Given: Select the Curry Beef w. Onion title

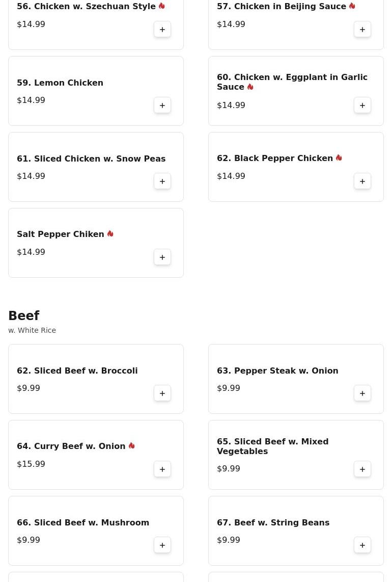Looking at the screenshot, I should click(71, 446).
